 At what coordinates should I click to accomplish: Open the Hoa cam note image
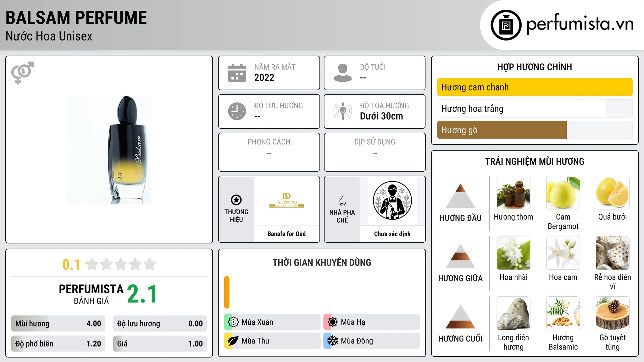click(563, 253)
